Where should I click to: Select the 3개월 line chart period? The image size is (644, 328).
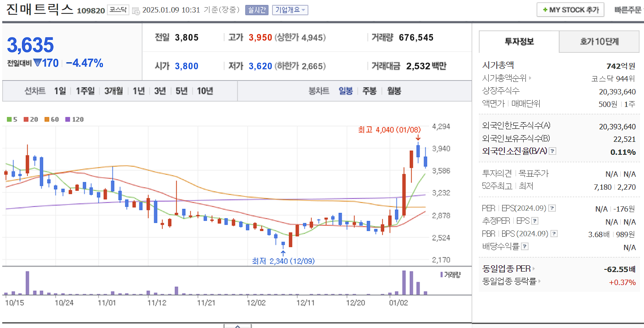click(x=114, y=91)
